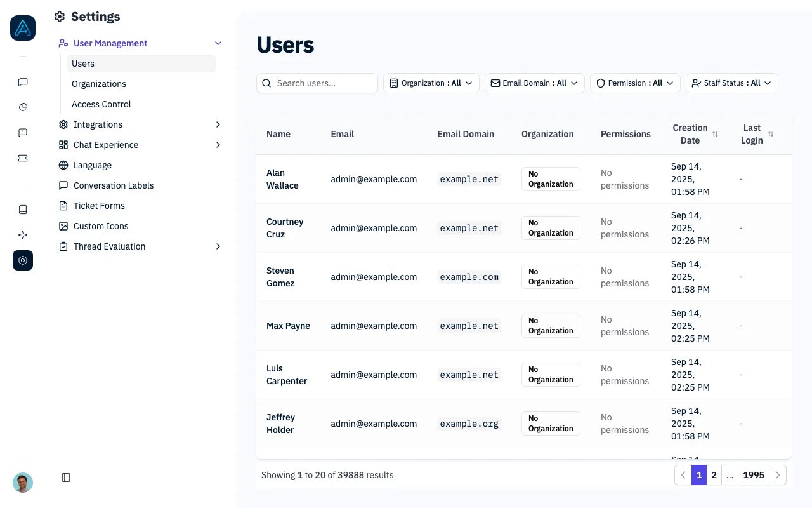Open Permission filter dropdown
The height and width of the screenshot is (508, 812).
635,83
